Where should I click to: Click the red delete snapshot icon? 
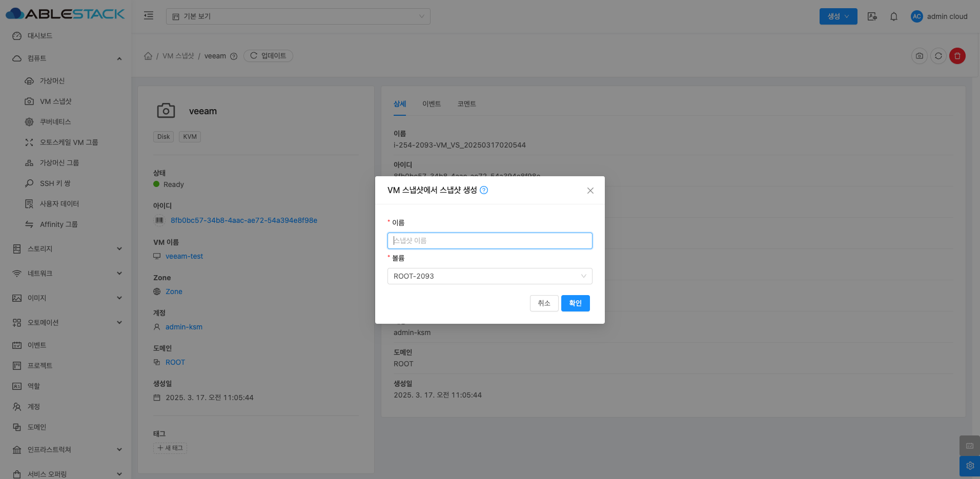[957, 56]
